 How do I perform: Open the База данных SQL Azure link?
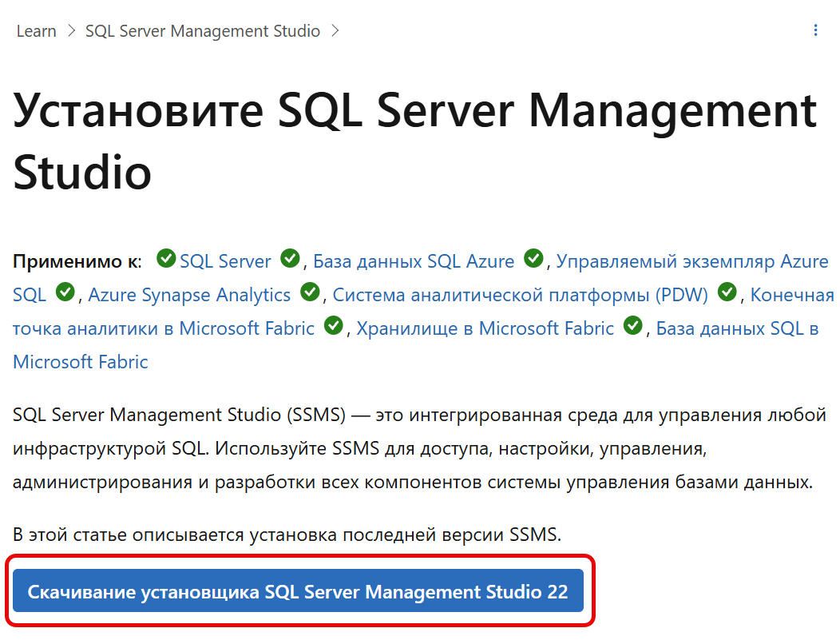(414, 261)
